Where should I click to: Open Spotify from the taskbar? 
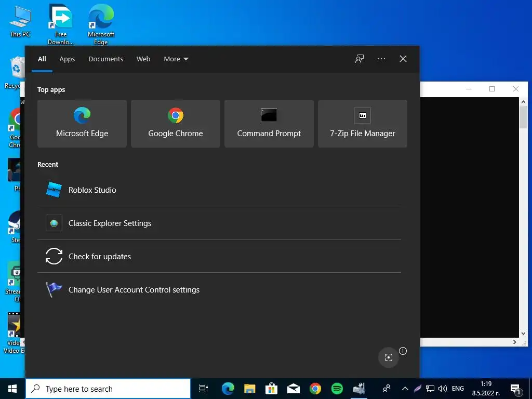click(x=337, y=389)
